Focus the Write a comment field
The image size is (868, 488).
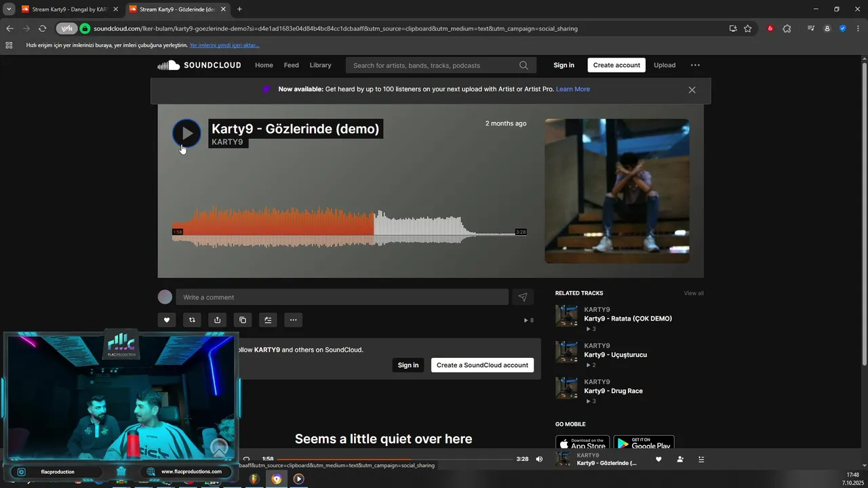point(342,297)
